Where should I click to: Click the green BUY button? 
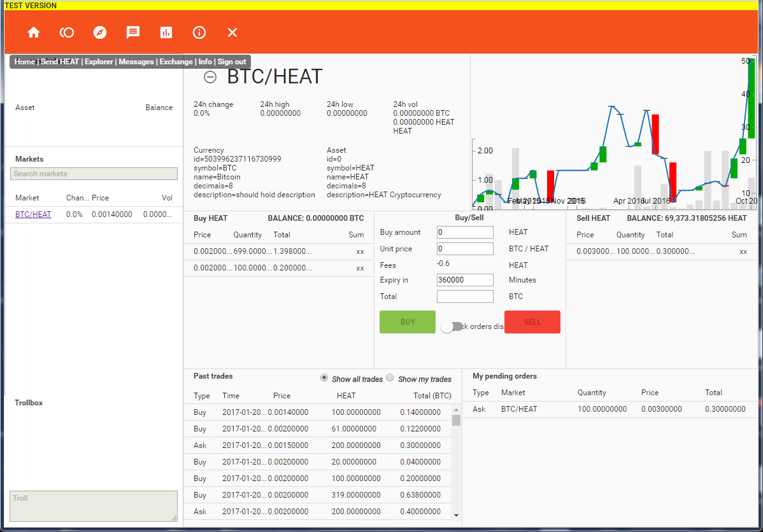point(407,322)
